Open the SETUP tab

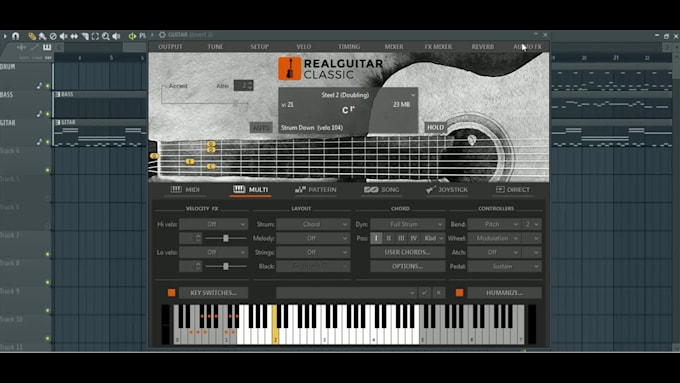(x=259, y=47)
